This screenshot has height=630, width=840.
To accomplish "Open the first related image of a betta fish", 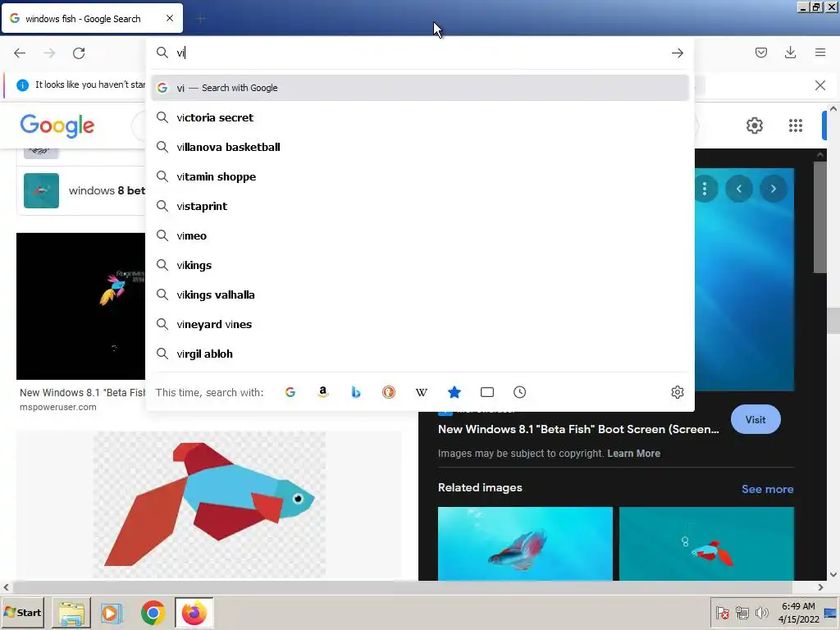I will point(525,543).
